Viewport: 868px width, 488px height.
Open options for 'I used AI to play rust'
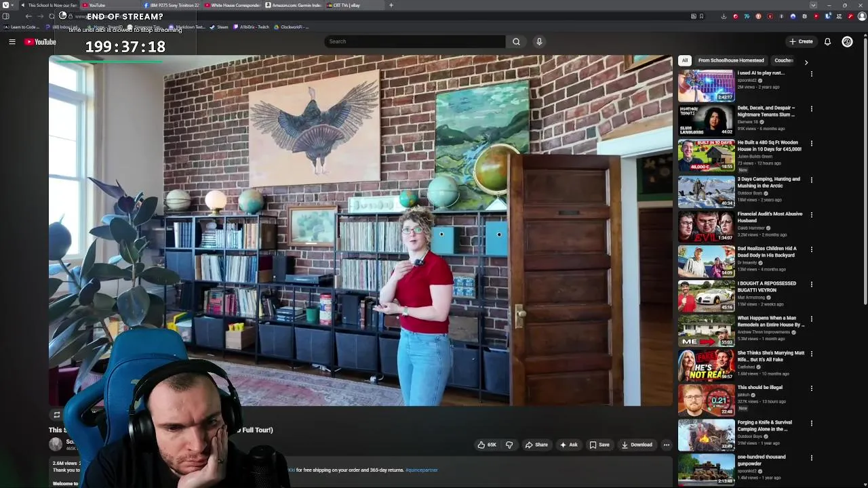point(812,74)
